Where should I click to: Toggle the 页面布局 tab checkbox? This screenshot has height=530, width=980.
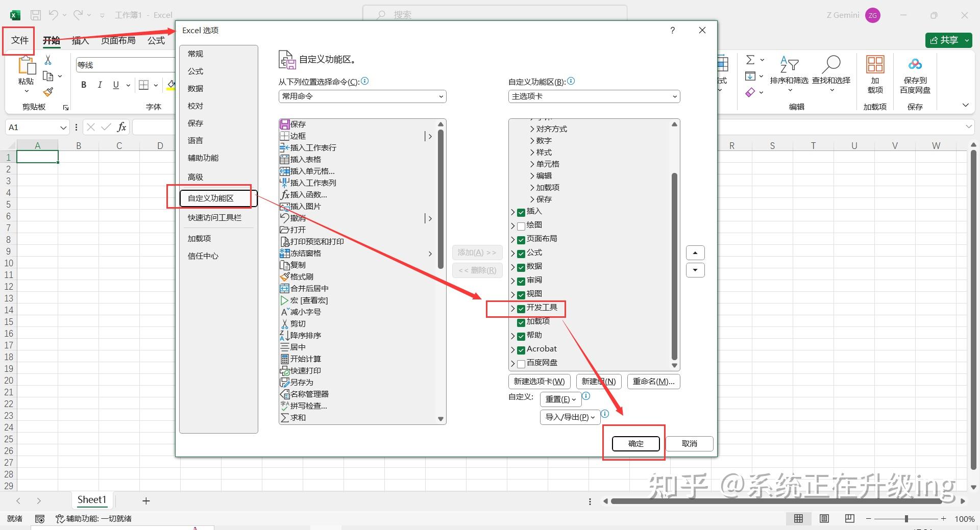[521, 240]
